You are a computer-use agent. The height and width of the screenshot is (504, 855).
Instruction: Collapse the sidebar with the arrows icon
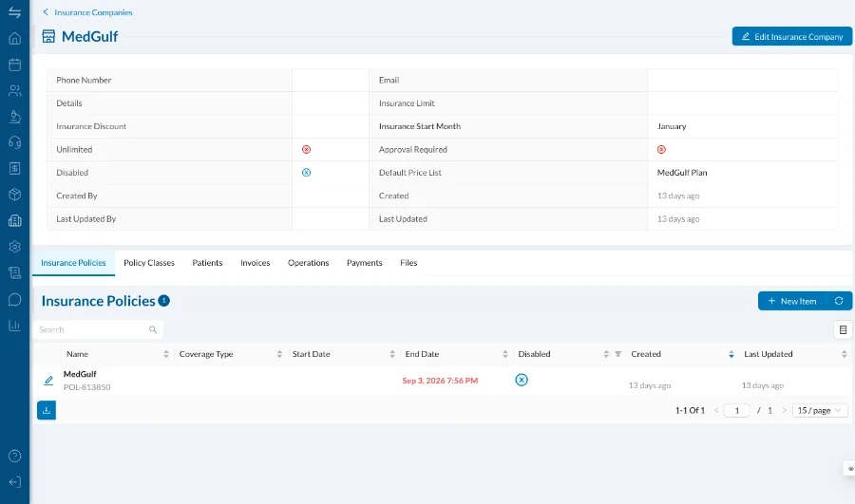tap(14, 12)
